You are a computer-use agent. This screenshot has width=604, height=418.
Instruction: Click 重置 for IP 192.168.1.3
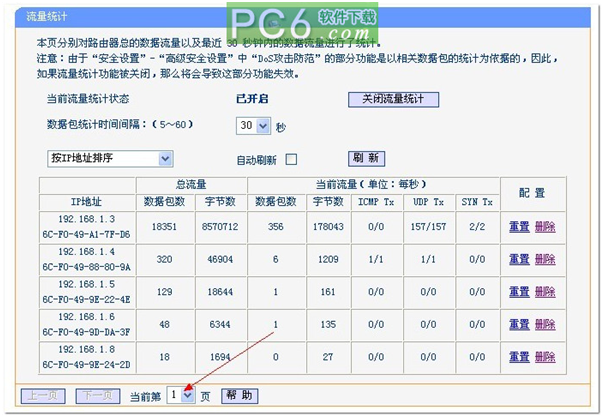[x=519, y=227]
